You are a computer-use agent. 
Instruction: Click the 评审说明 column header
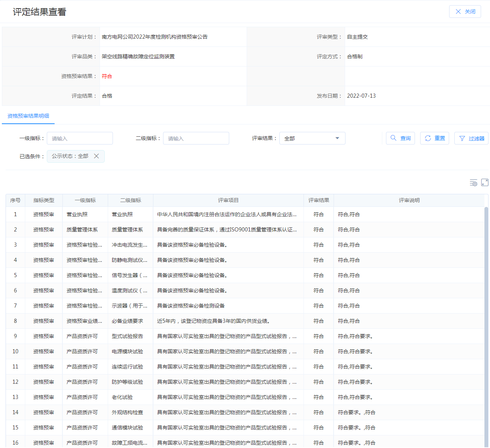[409, 200]
